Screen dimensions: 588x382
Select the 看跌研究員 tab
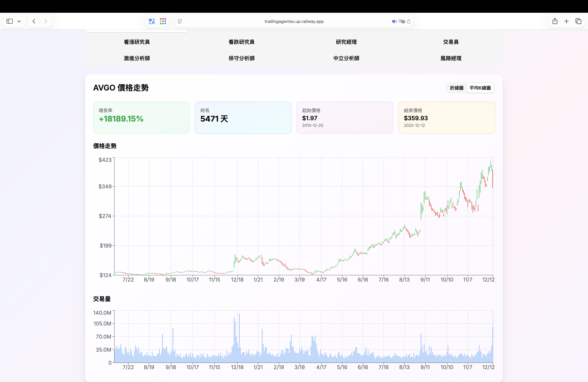(x=241, y=42)
